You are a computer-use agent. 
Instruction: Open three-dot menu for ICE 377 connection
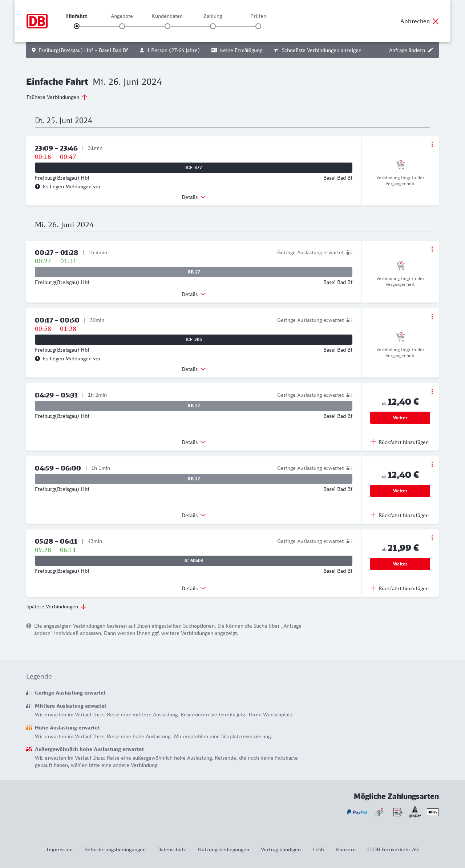(x=432, y=145)
